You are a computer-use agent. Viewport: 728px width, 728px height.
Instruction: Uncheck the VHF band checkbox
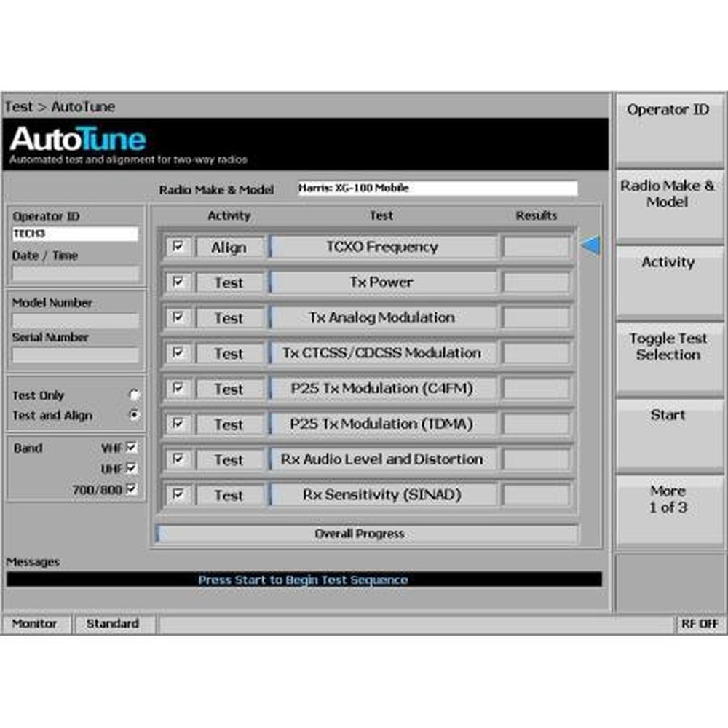pyautogui.click(x=132, y=448)
